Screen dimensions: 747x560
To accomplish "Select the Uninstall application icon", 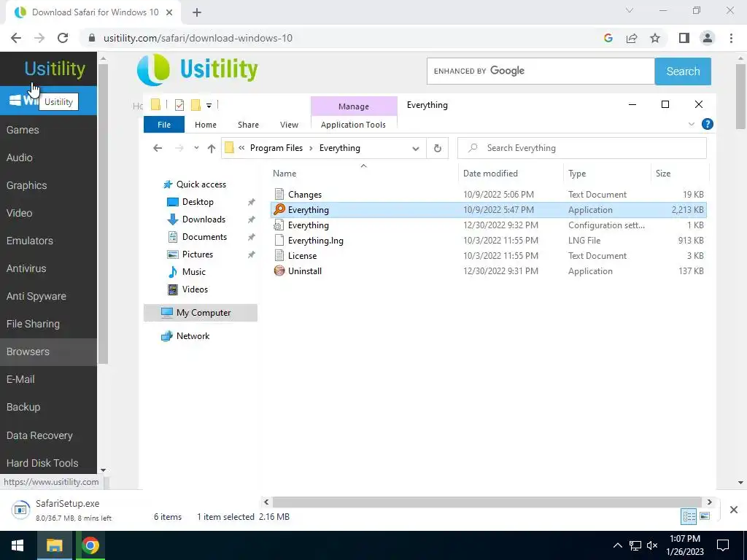I will (x=279, y=271).
